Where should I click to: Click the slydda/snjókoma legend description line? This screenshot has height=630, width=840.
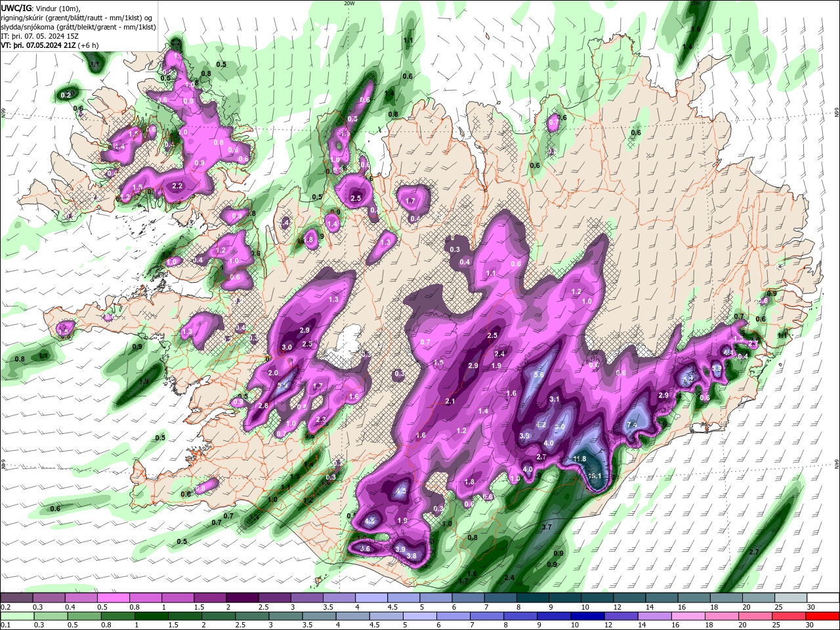point(78,27)
